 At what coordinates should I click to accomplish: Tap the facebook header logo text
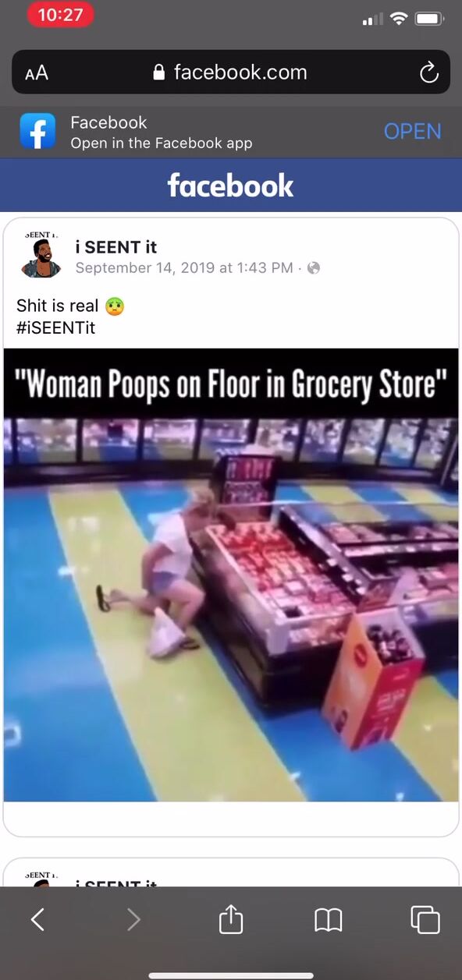[231, 186]
